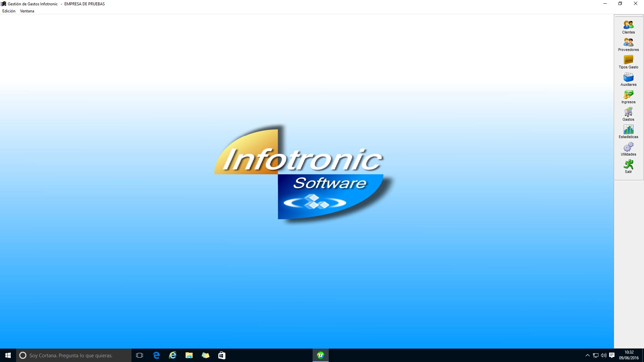Open the Action Center notifications

point(612,355)
